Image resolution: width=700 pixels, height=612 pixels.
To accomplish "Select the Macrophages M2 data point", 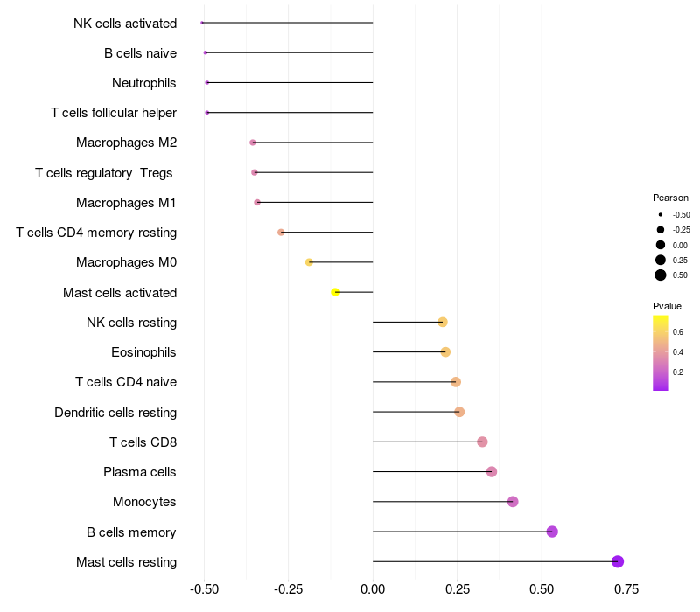I will pos(253,143).
